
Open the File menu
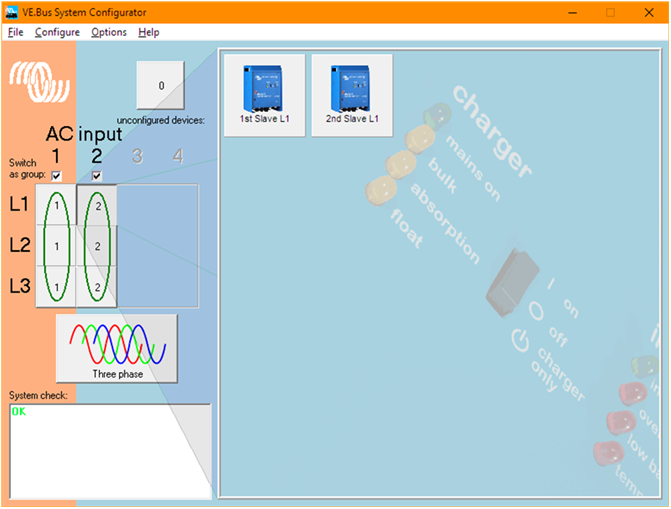(x=15, y=32)
